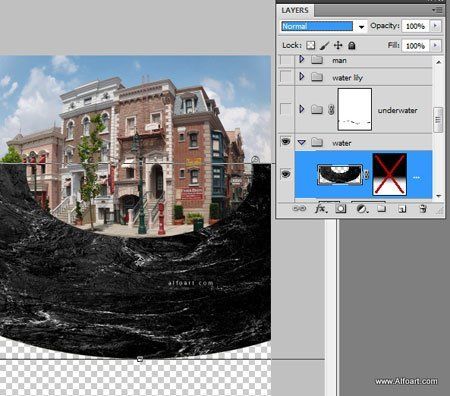Viewport: 450px width, 396px height.
Task: Open the Opacity slider arrow
Action: [435, 26]
